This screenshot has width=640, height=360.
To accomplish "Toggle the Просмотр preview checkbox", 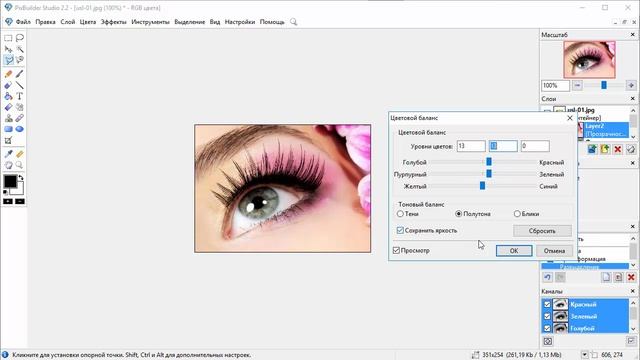I will point(396,250).
